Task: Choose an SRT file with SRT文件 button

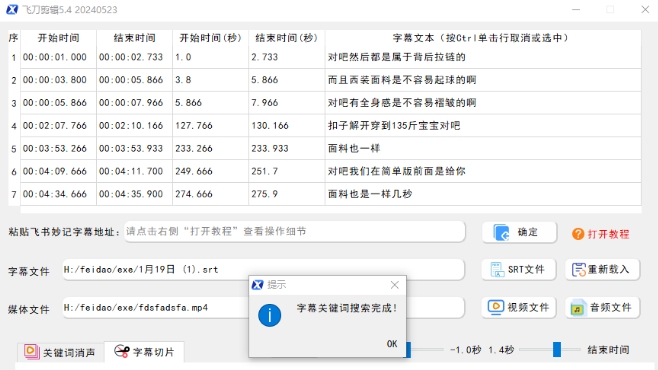Action: coord(519,269)
